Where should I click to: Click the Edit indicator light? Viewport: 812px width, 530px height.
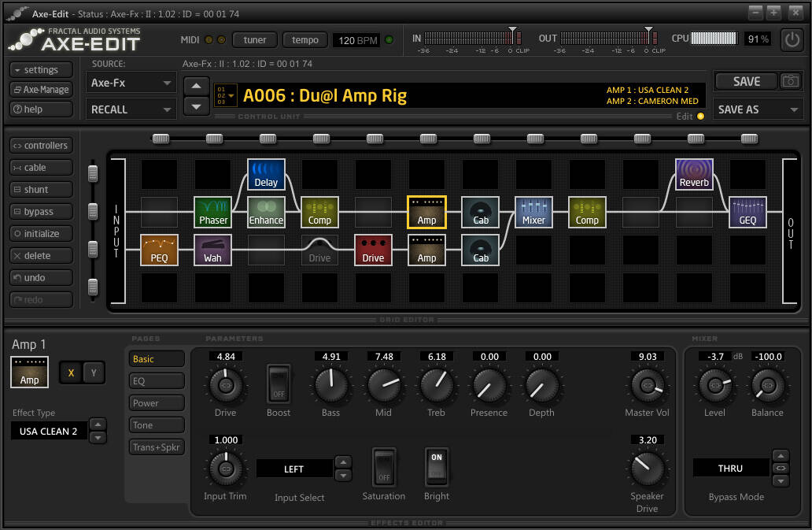(700, 116)
